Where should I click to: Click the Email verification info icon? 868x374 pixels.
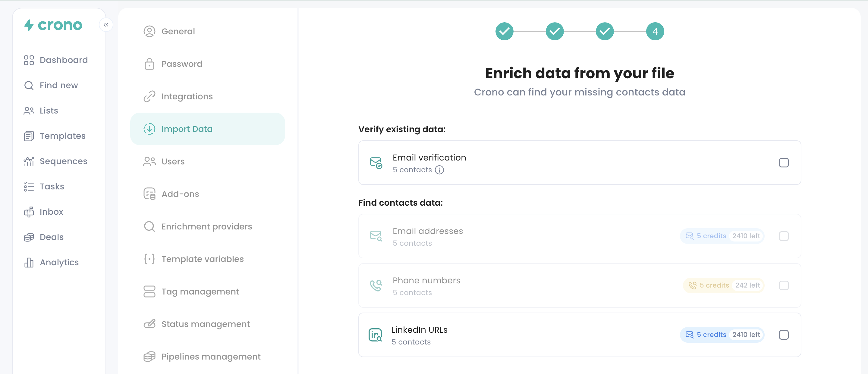tap(439, 170)
